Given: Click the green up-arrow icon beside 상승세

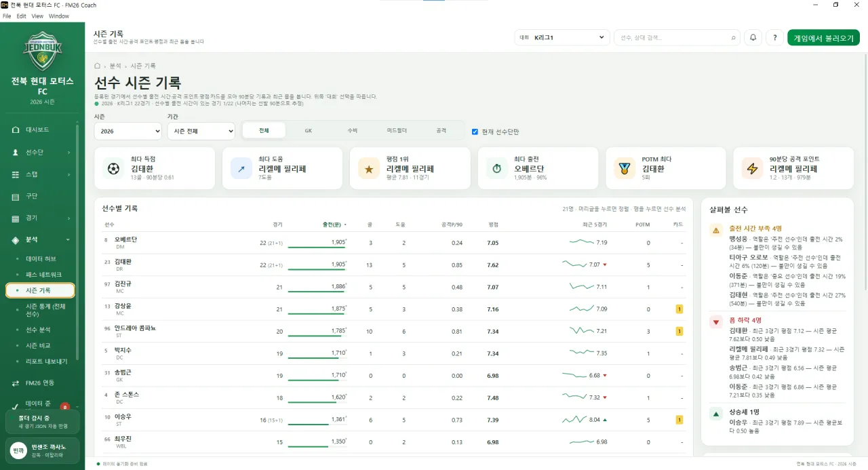Looking at the screenshot, I should (x=716, y=413).
